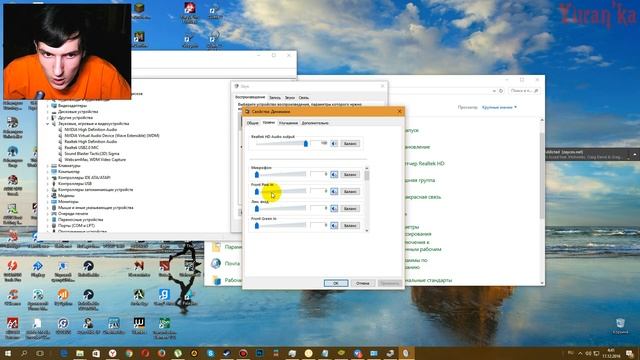The image size is (640, 360).
Task: Open Skype icon on taskbar
Action: point(211,353)
